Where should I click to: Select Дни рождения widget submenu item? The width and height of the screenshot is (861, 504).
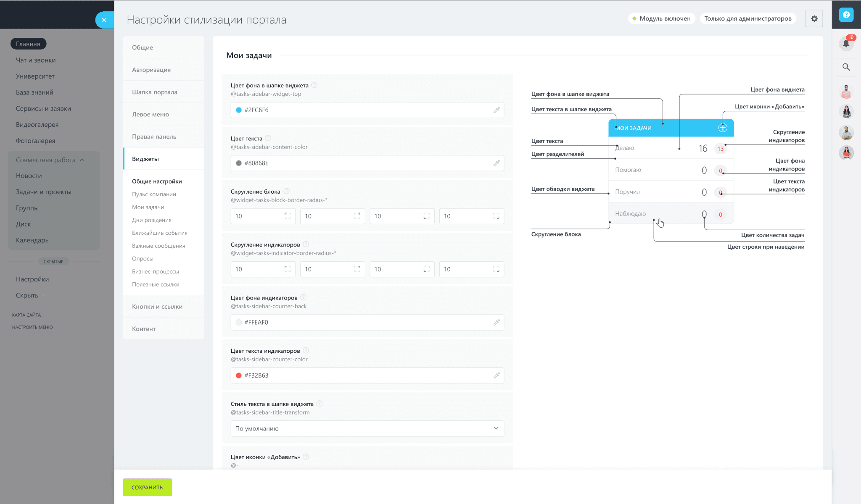point(152,220)
